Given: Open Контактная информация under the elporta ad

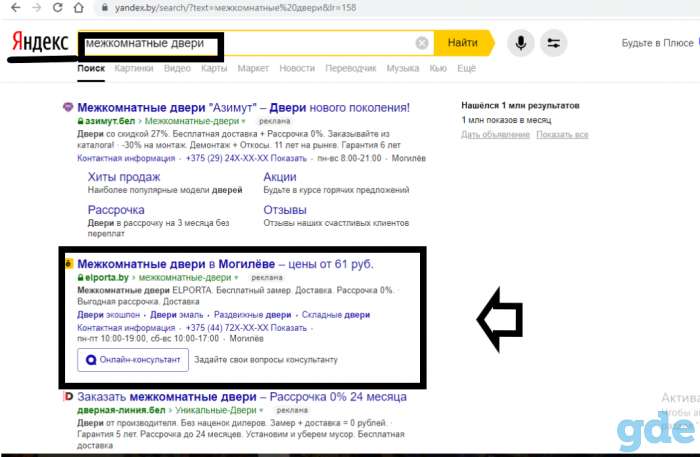Looking at the screenshot, I should pyautogui.click(x=126, y=328).
